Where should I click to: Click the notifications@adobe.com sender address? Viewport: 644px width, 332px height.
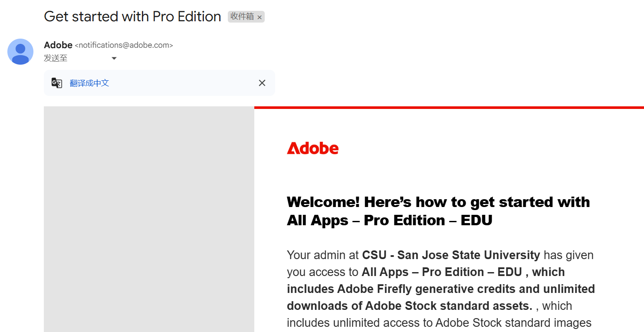pyautogui.click(x=124, y=45)
